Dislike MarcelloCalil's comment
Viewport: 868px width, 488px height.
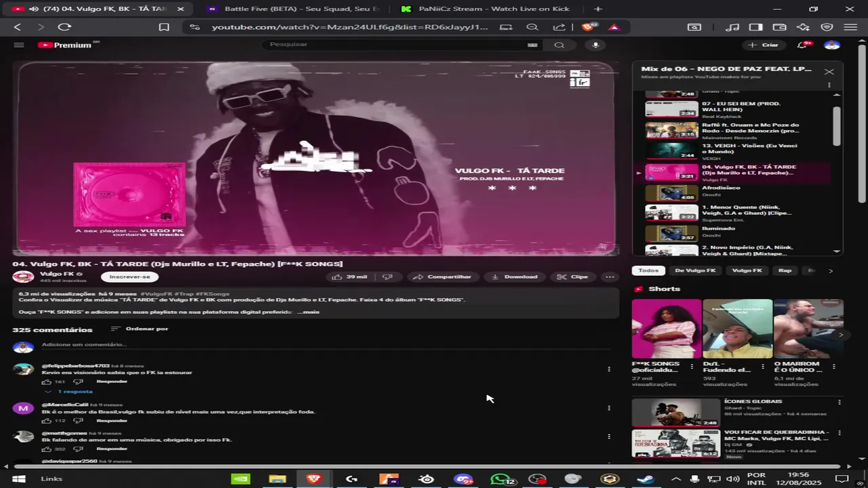click(x=77, y=421)
